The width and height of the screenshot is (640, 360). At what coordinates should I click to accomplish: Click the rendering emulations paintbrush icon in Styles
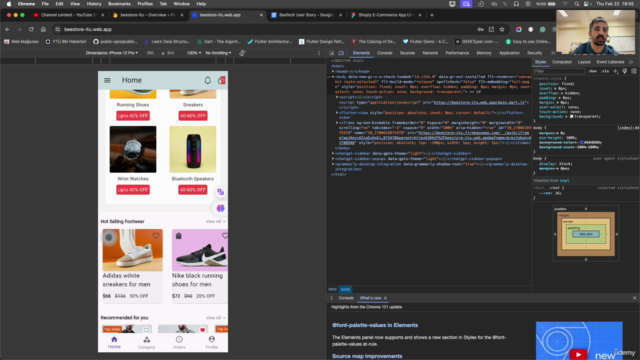pyautogui.click(x=624, y=71)
